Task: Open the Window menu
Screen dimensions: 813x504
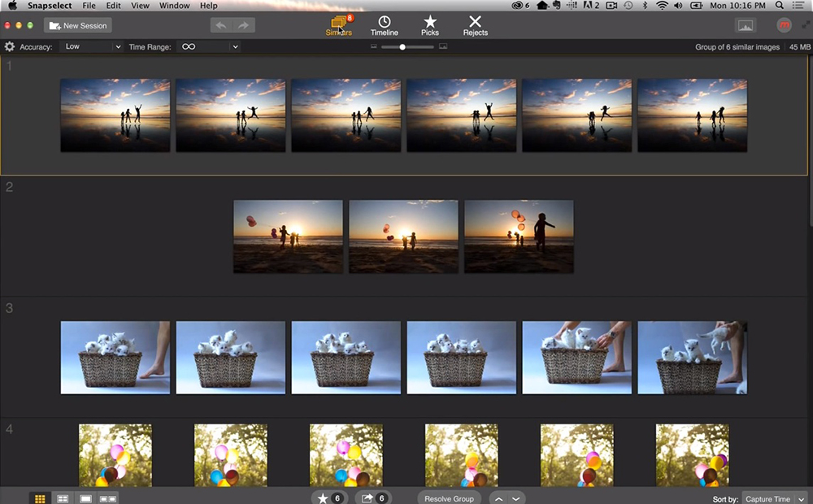Action: 174,6
